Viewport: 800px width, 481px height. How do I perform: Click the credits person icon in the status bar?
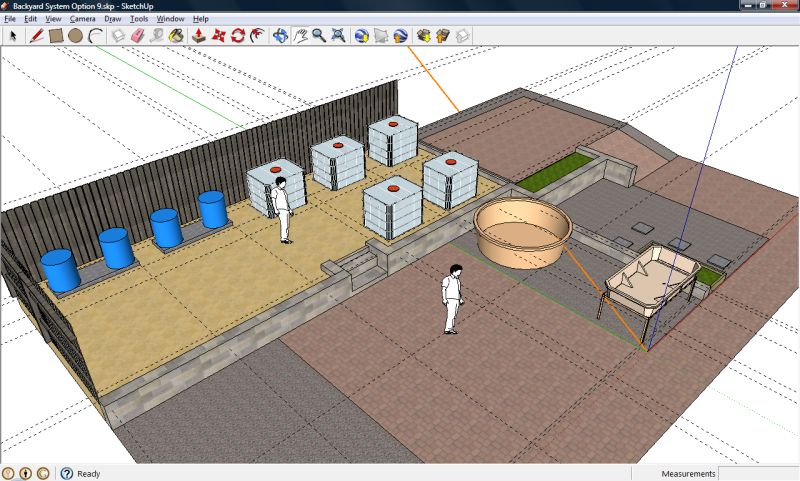[x=26, y=473]
